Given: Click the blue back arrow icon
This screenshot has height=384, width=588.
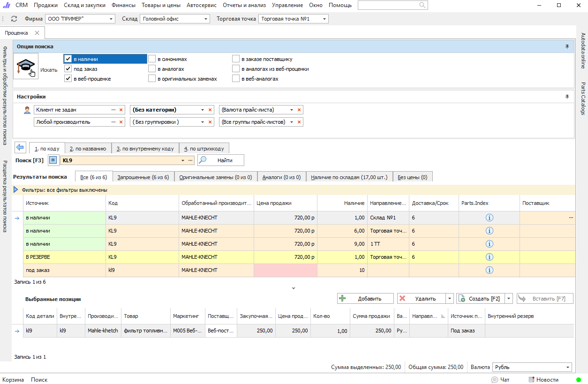Looking at the screenshot, I should (x=20, y=148).
